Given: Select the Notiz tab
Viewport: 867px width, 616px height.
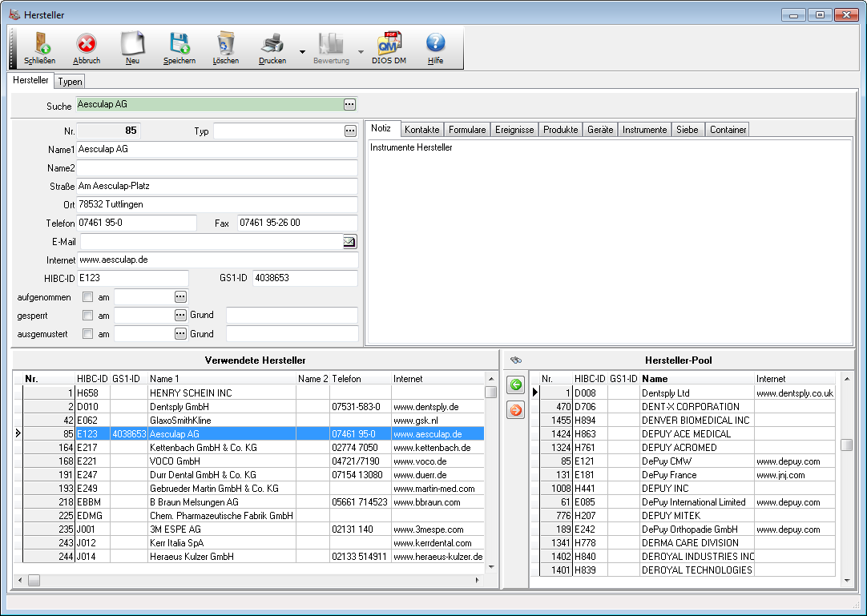Looking at the screenshot, I should click(381, 128).
